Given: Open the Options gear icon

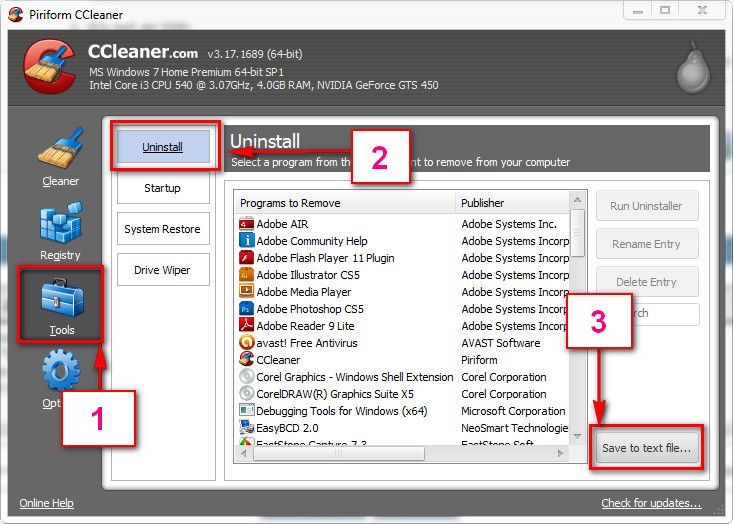Looking at the screenshot, I should (60, 371).
